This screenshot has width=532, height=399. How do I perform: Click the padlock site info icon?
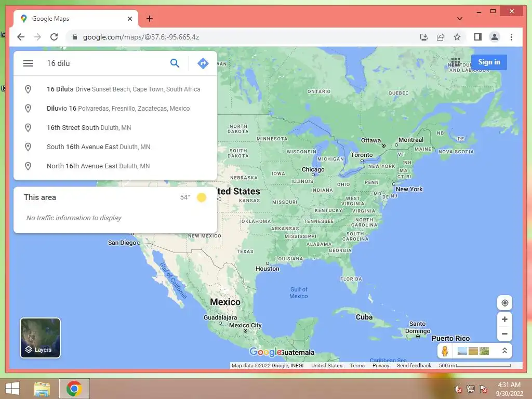tap(75, 37)
